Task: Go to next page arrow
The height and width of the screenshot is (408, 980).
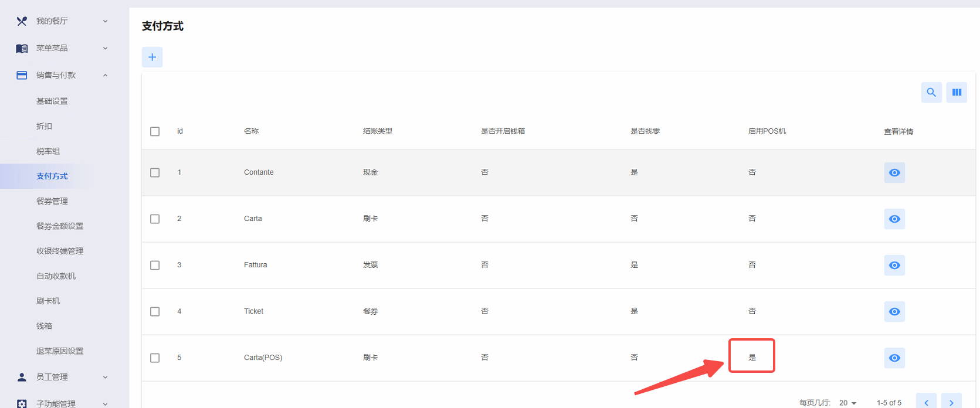Action: pos(951,402)
